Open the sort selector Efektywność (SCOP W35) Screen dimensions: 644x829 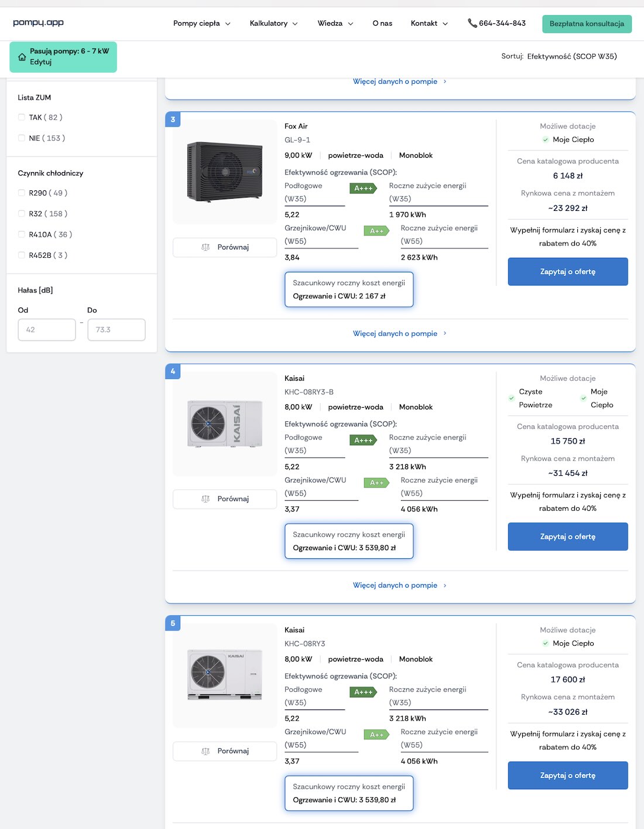tap(571, 56)
